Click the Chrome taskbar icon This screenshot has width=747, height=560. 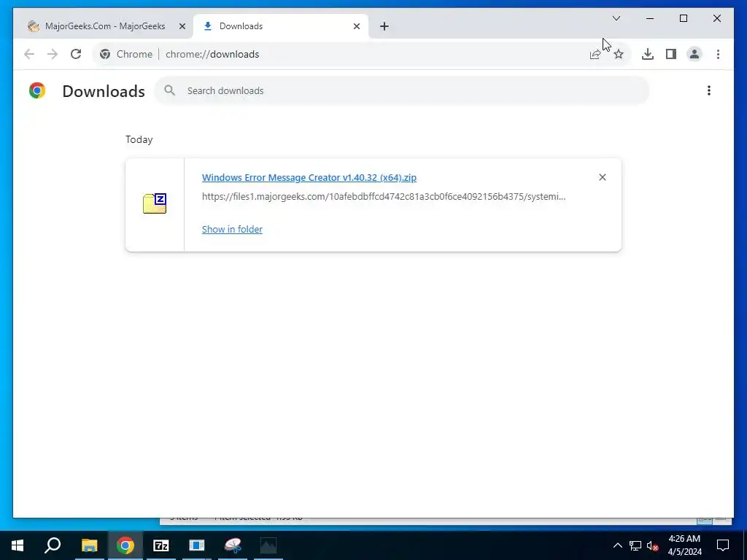coord(125,545)
